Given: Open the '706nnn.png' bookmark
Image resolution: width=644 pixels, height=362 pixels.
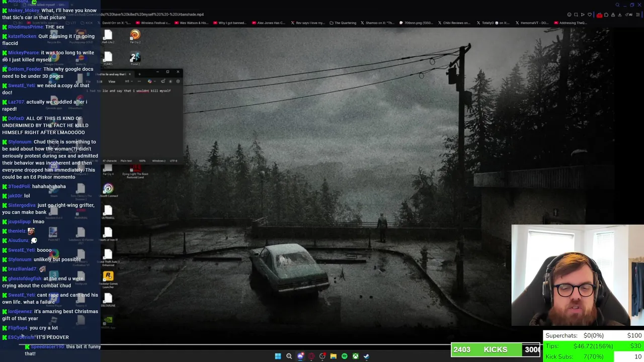Looking at the screenshot, I should coord(417,23).
